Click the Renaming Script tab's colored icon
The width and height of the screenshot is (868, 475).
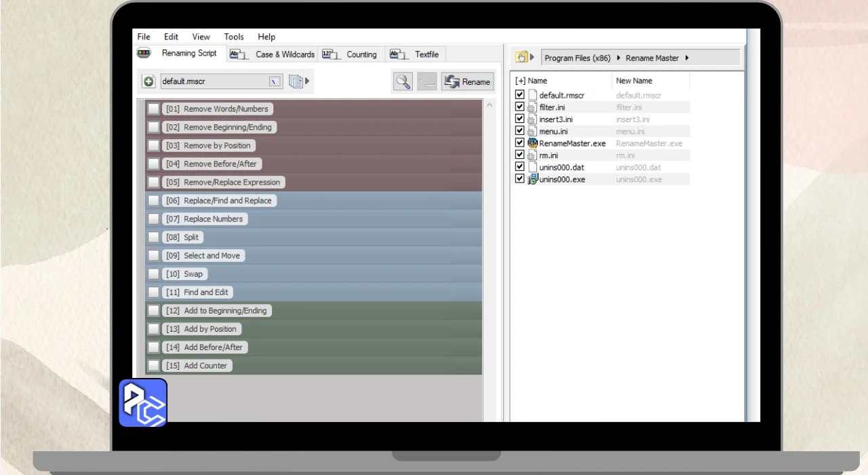[144, 53]
